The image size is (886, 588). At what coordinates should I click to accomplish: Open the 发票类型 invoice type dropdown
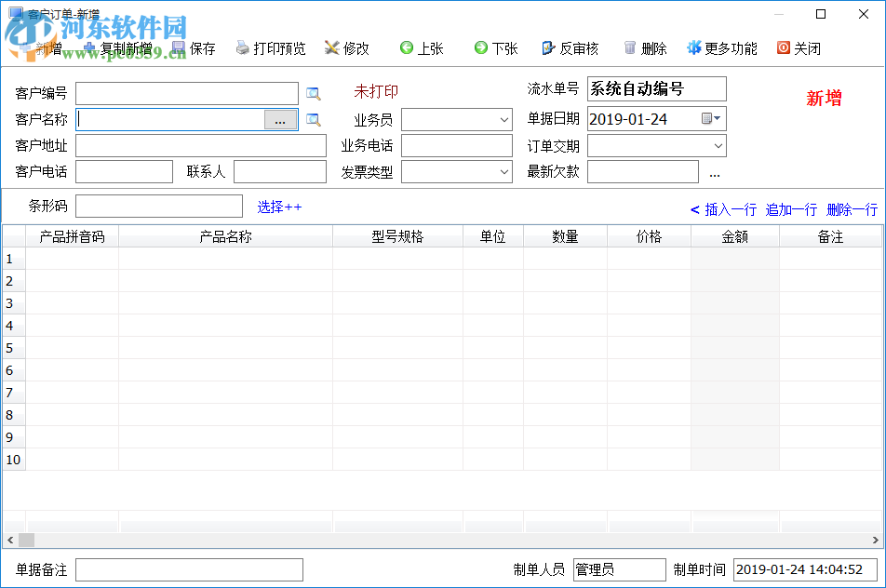click(503, 171)
